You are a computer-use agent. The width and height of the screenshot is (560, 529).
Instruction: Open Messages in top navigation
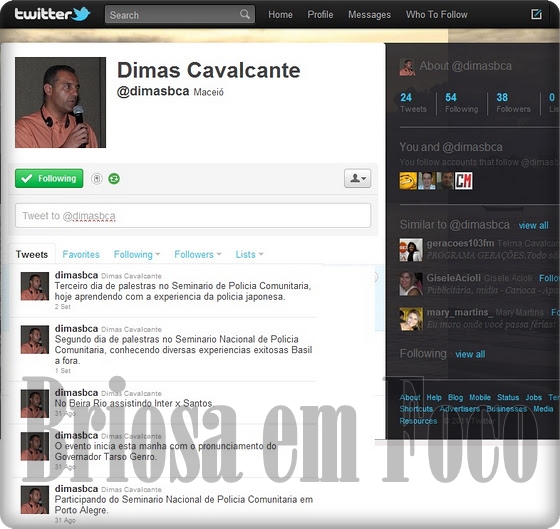tap(369, 15)
